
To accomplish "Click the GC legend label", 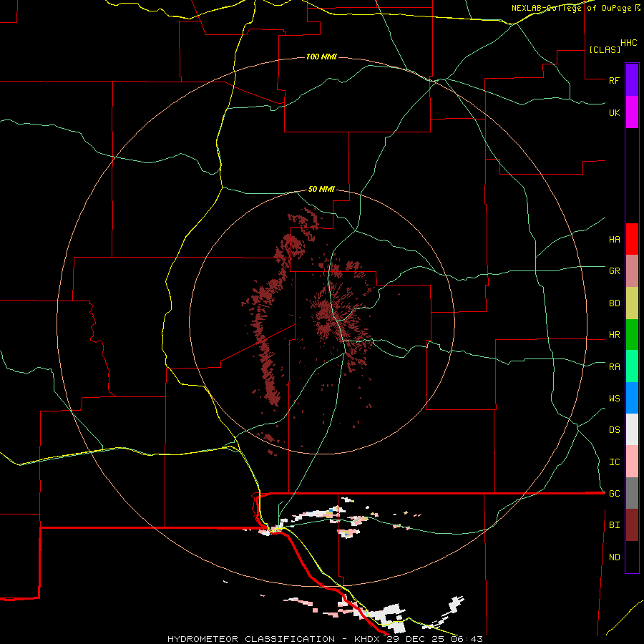I will (614, 494).
